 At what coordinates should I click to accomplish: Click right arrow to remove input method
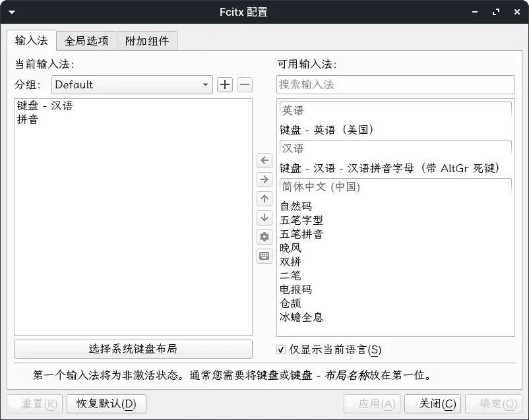pos(264,179)
